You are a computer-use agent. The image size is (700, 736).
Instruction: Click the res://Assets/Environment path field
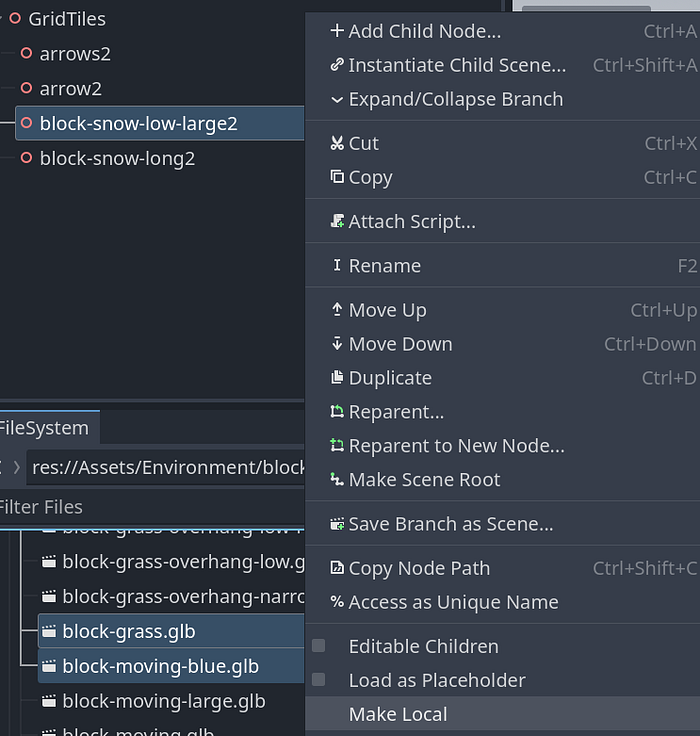tap(167, 467)
